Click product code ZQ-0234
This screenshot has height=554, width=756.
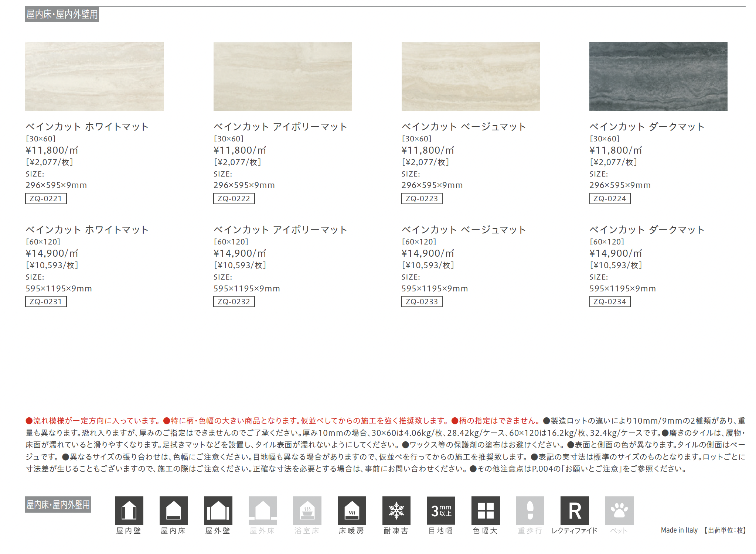(x=610, y=301)
